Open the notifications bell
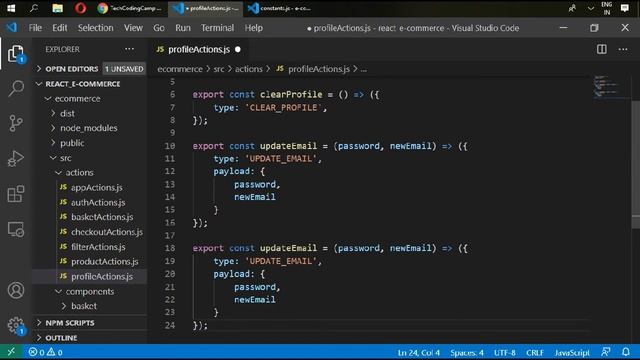The height and width of the screenshot is (360, 640). tap(625, 352)
